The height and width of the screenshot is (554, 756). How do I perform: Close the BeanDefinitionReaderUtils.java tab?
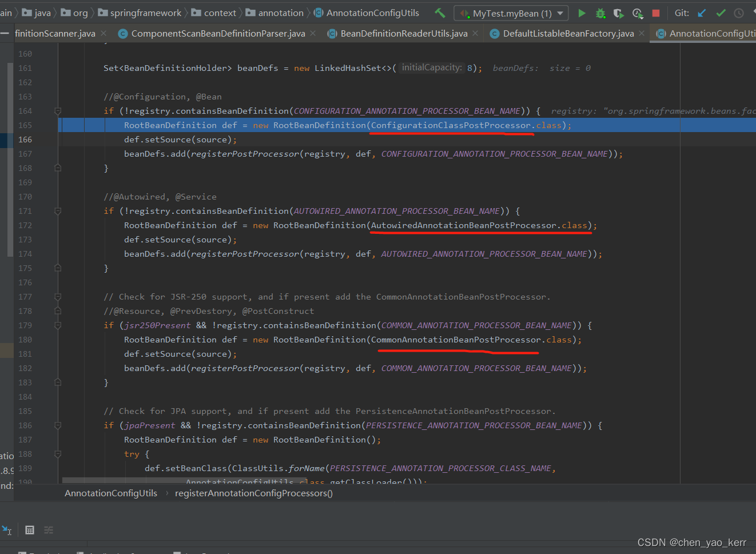475,34
